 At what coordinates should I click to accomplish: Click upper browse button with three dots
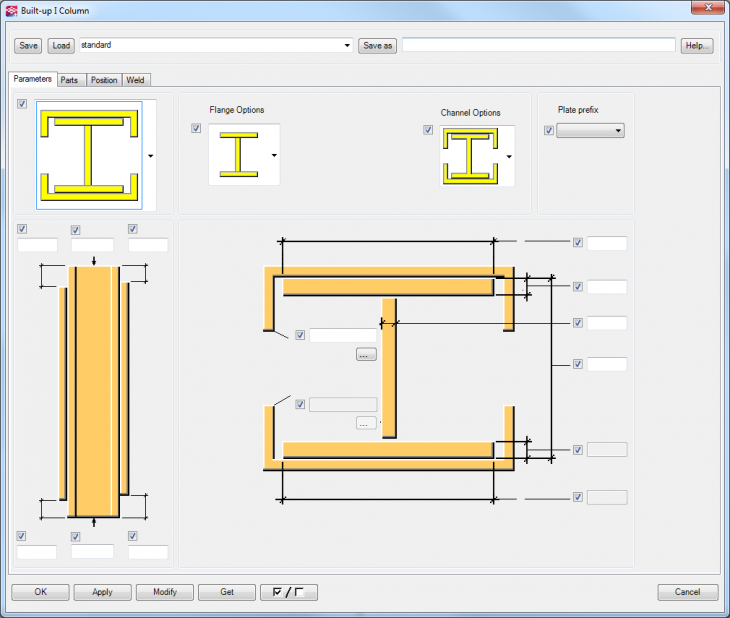(366, 354)
